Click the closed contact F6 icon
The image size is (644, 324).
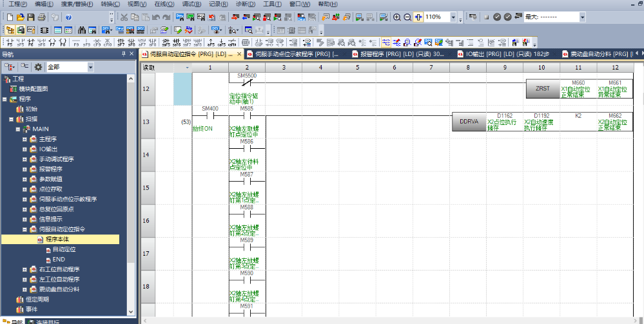pyautogui.click(x=31, y=43)
